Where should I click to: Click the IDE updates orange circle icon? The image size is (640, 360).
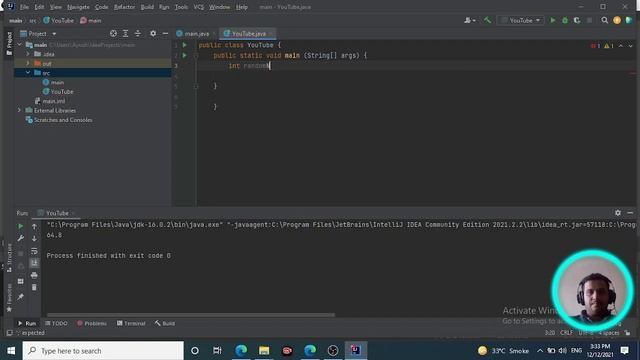coord(617,20)
